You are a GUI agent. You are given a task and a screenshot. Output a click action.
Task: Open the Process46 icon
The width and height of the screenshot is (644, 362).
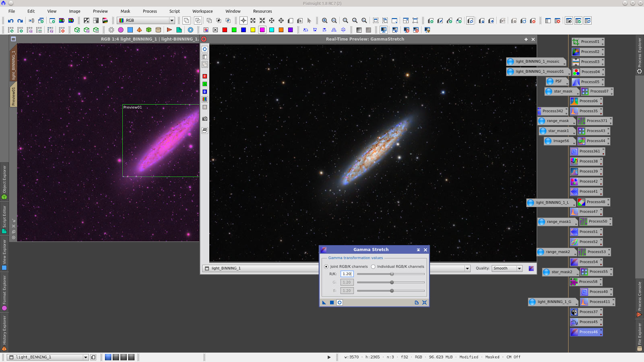(x=586, y=332)
